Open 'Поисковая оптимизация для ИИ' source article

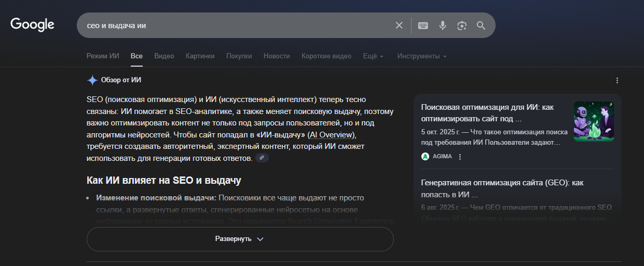487,113
